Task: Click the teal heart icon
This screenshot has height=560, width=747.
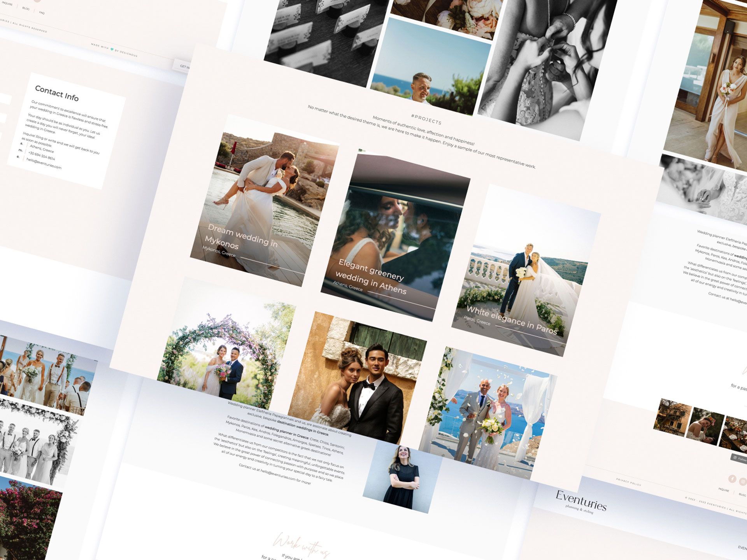Action: pyautogui.click(x=112, y=49)
